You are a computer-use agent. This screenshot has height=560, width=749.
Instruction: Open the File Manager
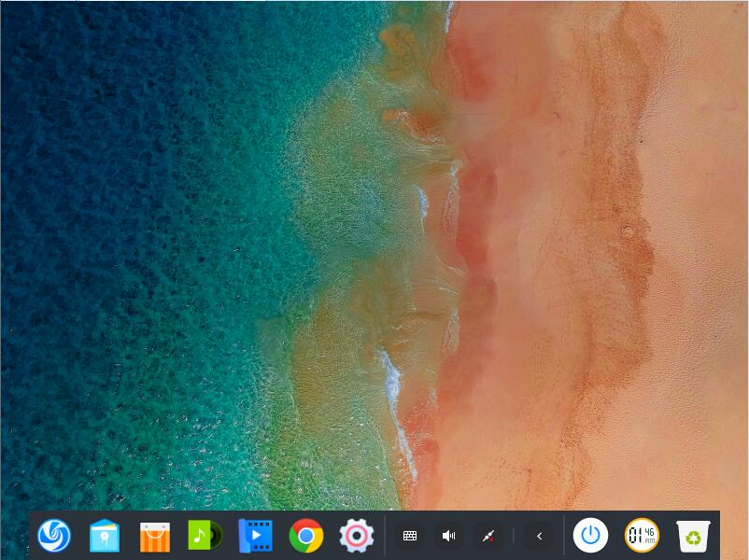coord(104,536)
